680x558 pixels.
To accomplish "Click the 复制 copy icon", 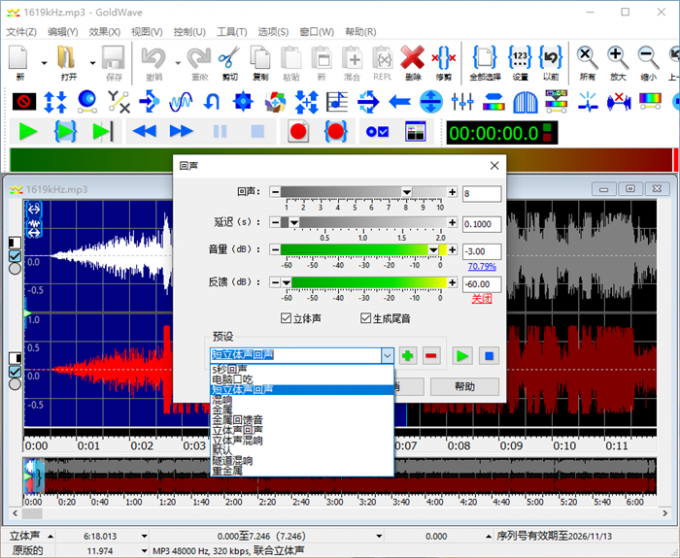I will [260, 58].
